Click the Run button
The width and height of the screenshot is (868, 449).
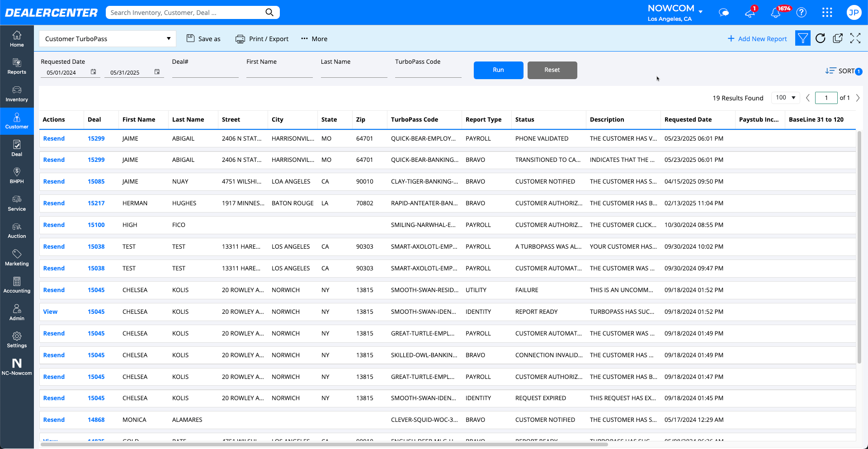498,70
